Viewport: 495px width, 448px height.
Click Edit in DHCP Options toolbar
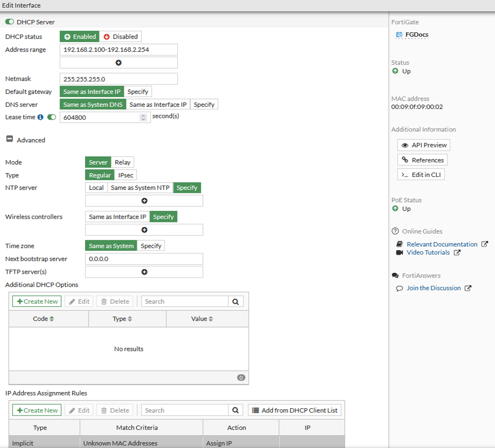79,301
